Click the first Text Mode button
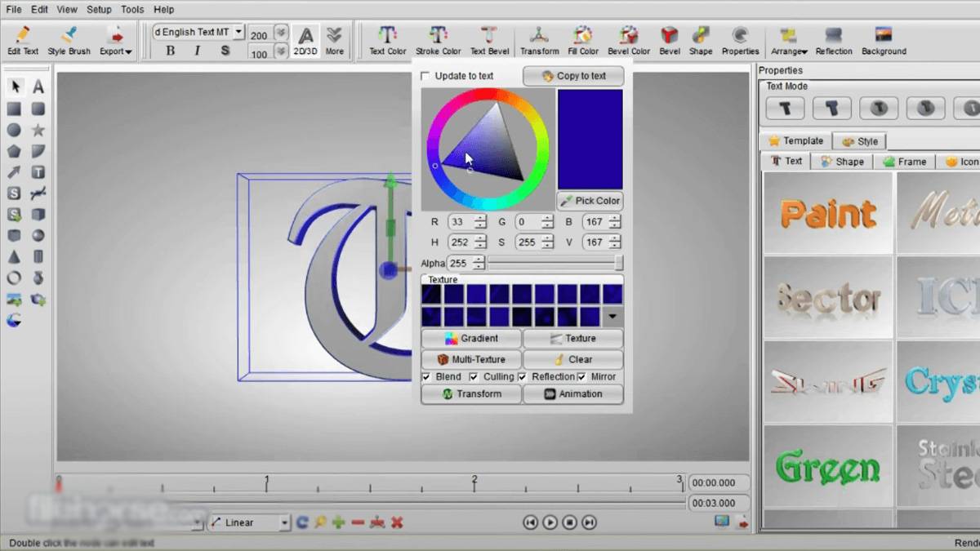The height and width of the screenshot is (551, 980). coord(785,108)
